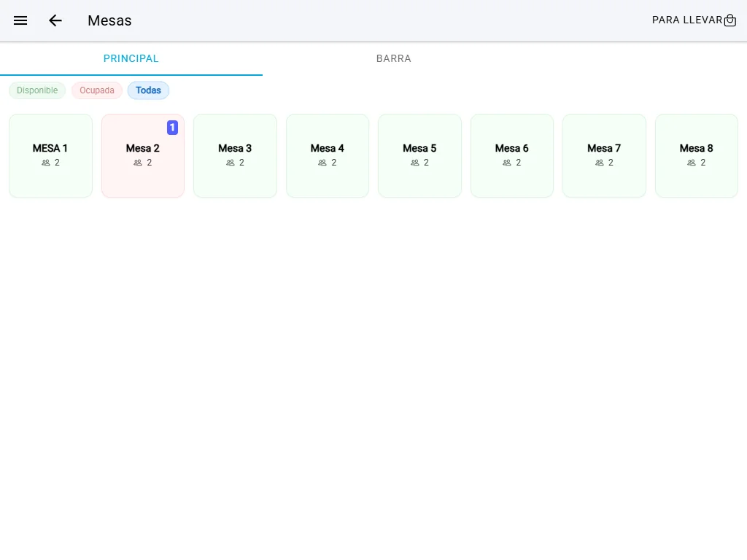Screen dimensions: 747x560
Task: Filter tables by Disponible
Action: [x=37, y=90]
